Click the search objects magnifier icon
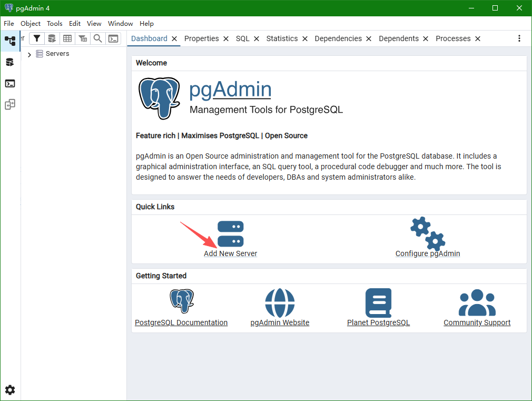532x401 pixels. tap(98, 38)
